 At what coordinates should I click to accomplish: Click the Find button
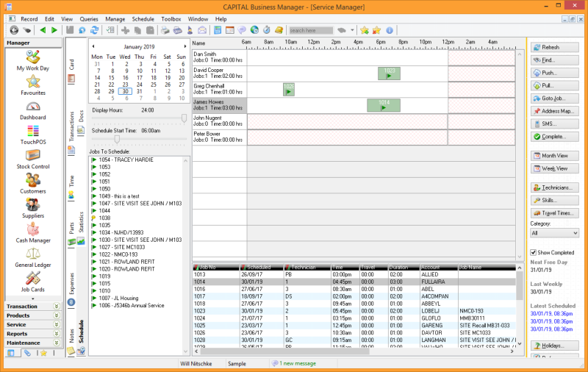click(x=554, y=60)
